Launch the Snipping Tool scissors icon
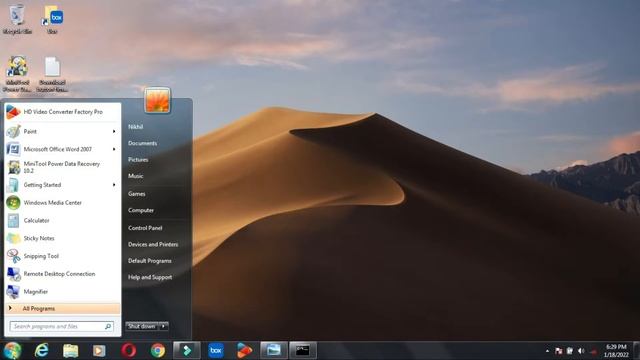 (13, 256)
